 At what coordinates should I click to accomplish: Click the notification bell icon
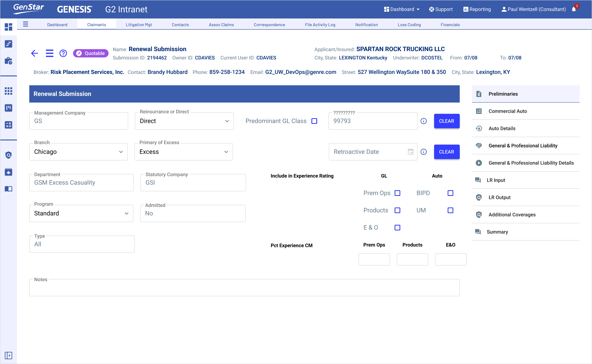click(x=574, y=9)
